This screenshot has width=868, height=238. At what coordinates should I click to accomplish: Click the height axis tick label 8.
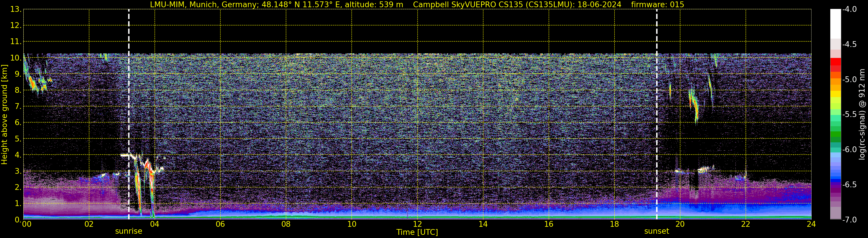18,90
